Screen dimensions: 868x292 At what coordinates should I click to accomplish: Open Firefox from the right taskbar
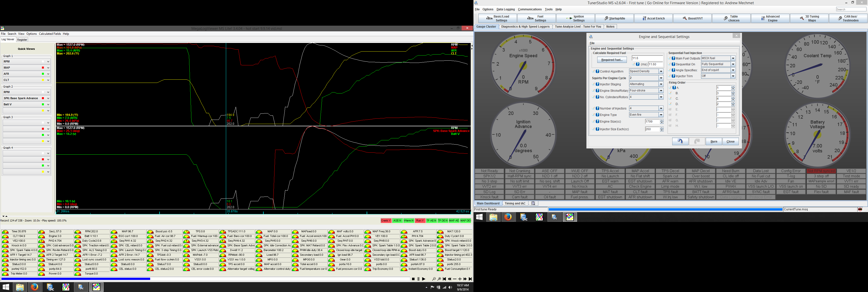click(x=508, y=217)
